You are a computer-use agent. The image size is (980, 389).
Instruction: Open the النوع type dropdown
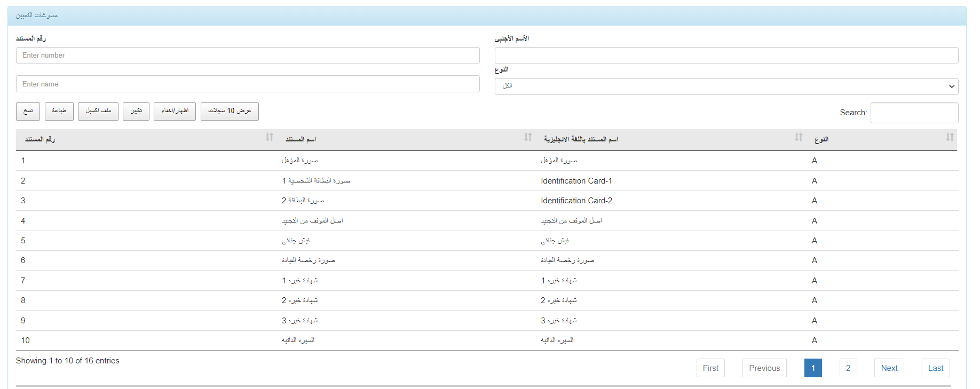click(x=726, y=86)
